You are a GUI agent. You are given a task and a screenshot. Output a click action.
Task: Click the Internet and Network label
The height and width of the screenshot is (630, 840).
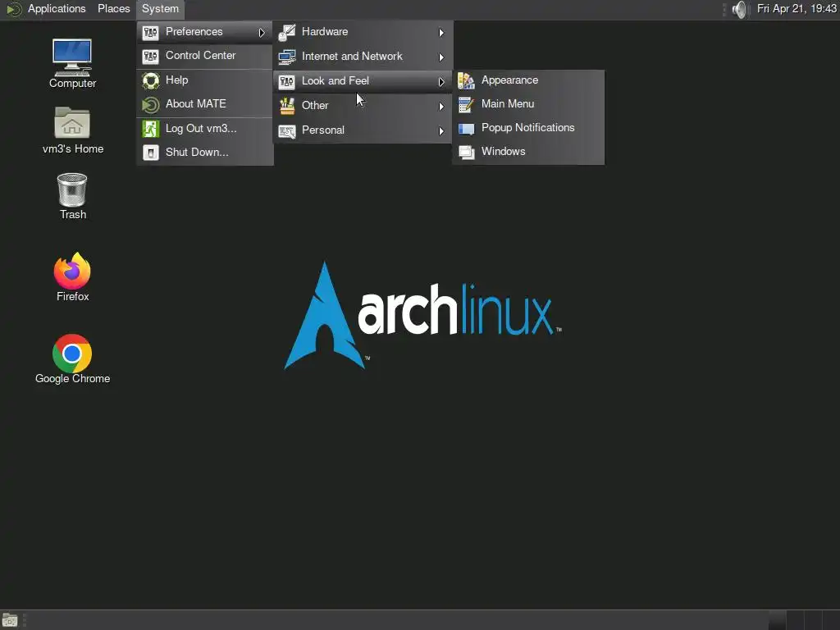(x=352, y=57)
